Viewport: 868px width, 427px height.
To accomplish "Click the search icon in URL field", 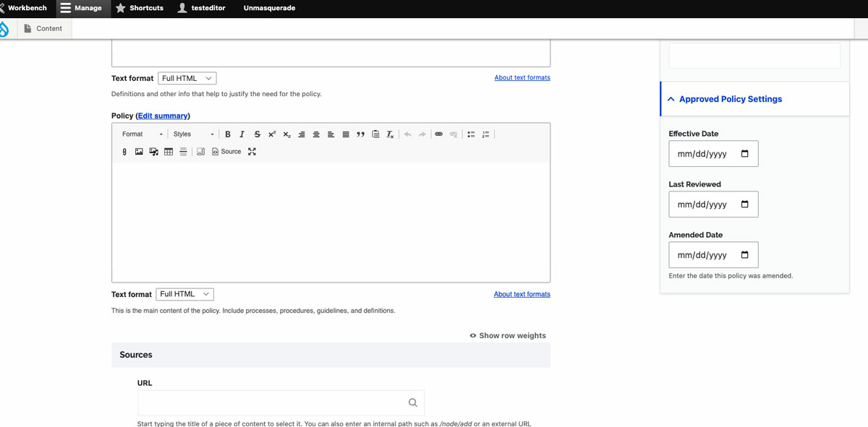I will click(x=413, y=403).
